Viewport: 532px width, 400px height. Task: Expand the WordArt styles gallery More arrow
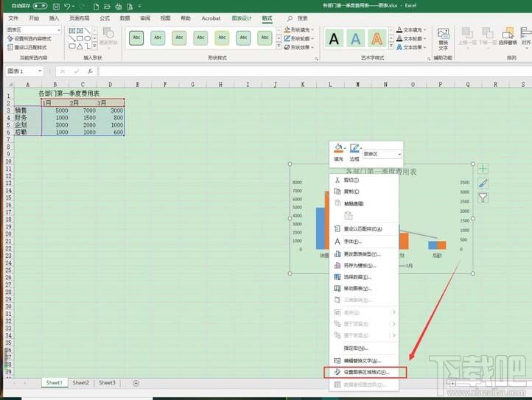click(x=391, y=46)
